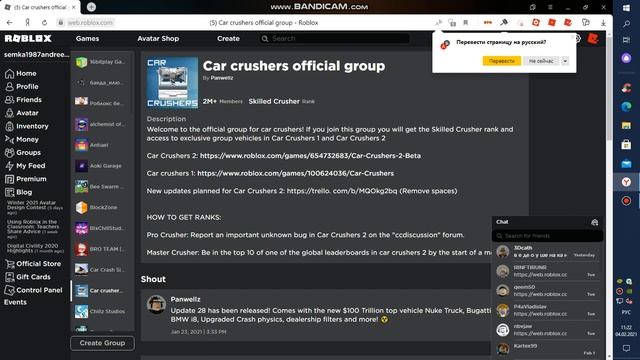
Task: Click the РУС language indicator
Action: point(626,312)
